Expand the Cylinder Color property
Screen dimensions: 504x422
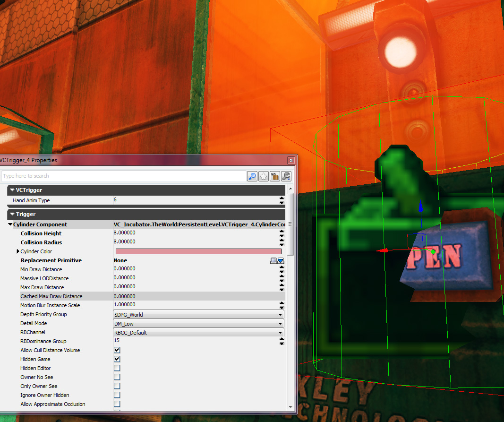tap(18, 251)
